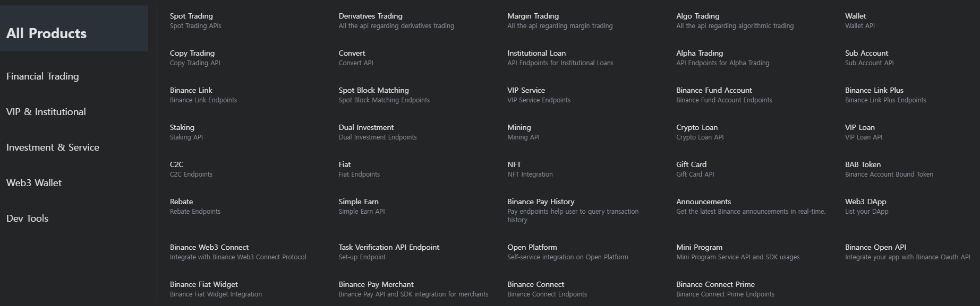This screenshot has width=980, height=306.
Task: Show the Investment & Service category
Action: 53,147
